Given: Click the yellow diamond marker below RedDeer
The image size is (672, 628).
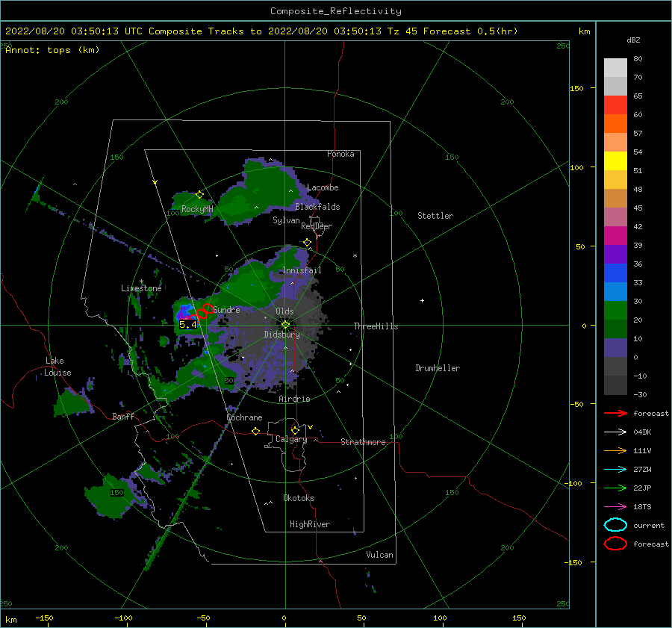Looking at the screenshot, I should click(307, 243).
